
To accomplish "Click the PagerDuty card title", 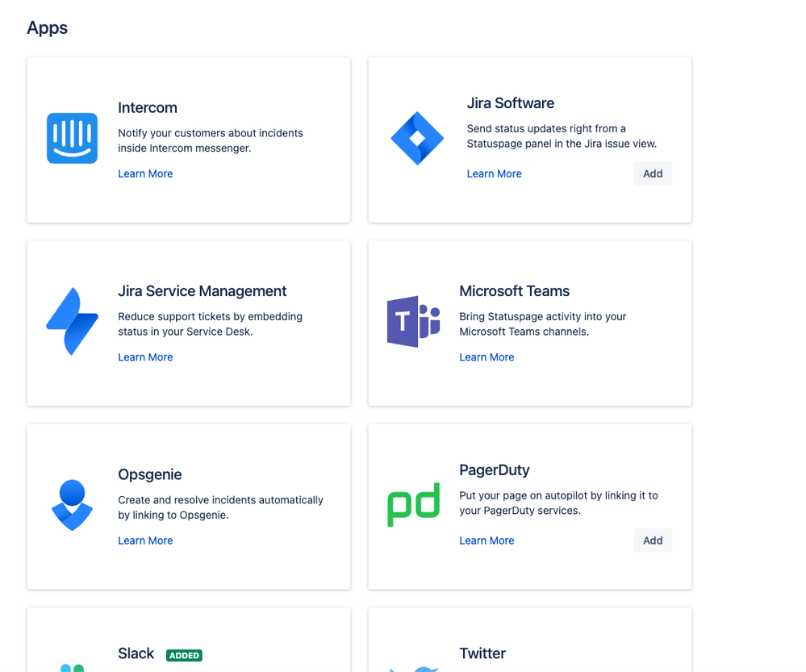I will (x=495, y=470).
